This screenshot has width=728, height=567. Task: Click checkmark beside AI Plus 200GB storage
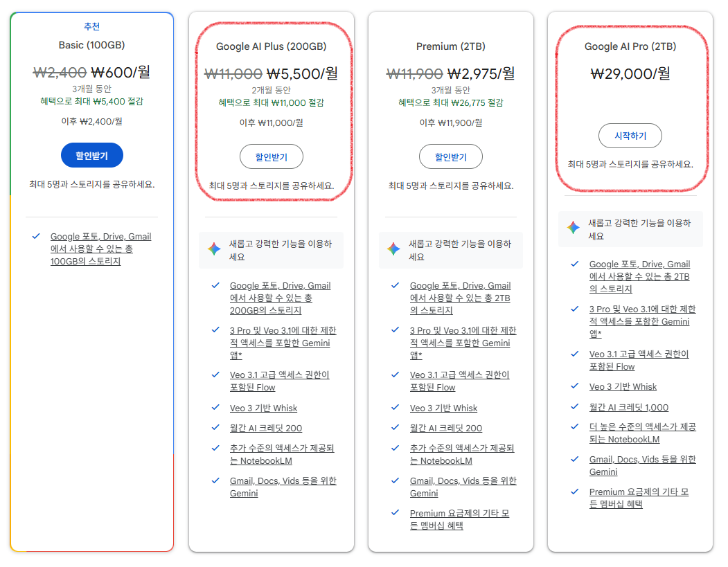pos(215,285)
